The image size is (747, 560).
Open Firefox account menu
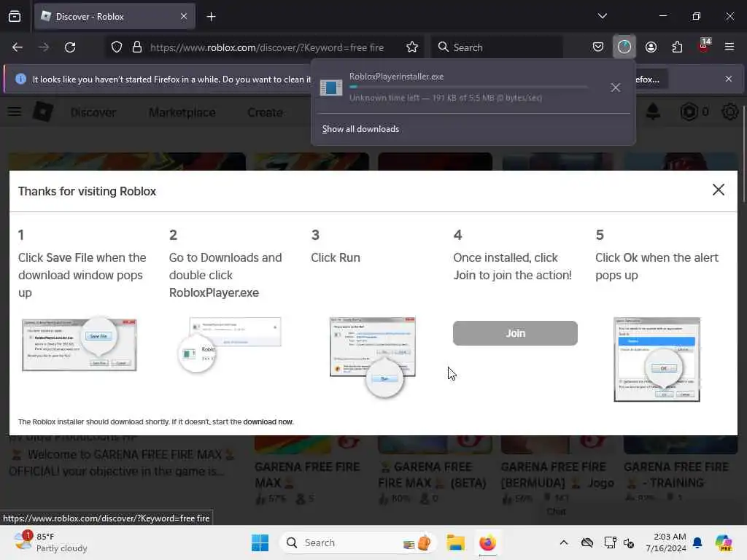651,47
